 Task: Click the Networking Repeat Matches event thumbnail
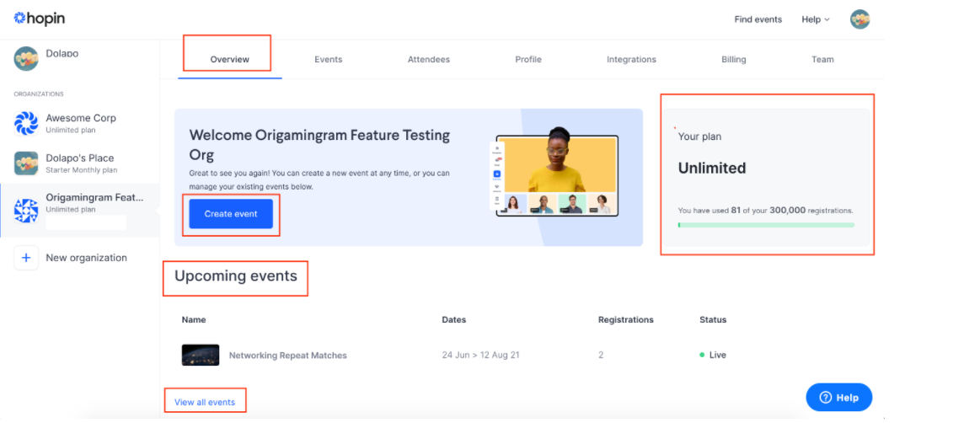click(x=201, y=355)
